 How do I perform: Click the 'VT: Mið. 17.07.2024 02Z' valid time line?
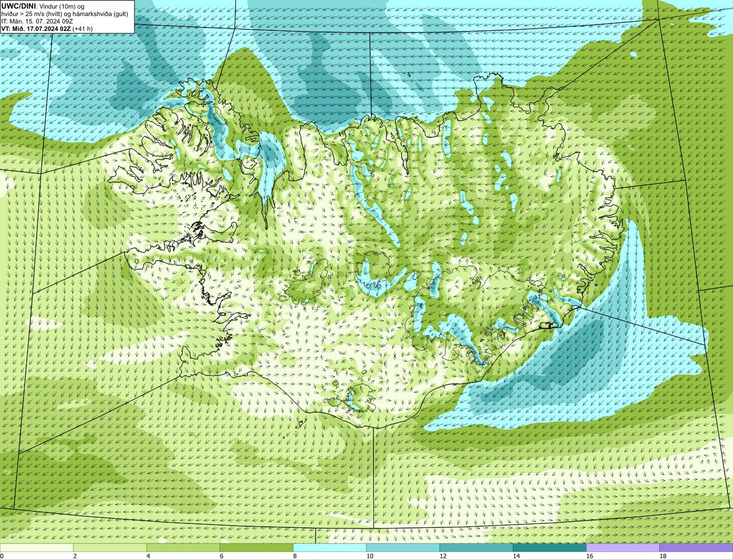pyautogui.click(x=47, y=28)
